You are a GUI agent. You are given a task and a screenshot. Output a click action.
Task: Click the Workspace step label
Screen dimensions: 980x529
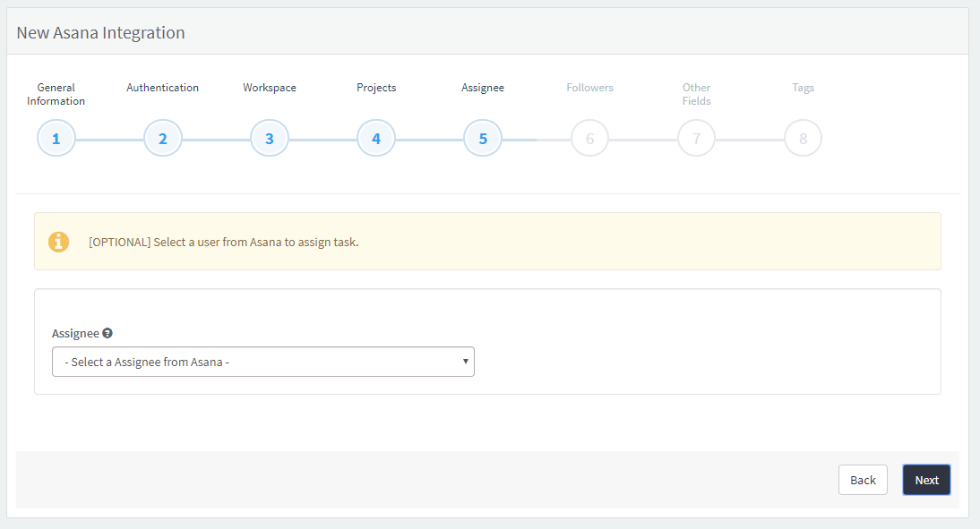270,88
